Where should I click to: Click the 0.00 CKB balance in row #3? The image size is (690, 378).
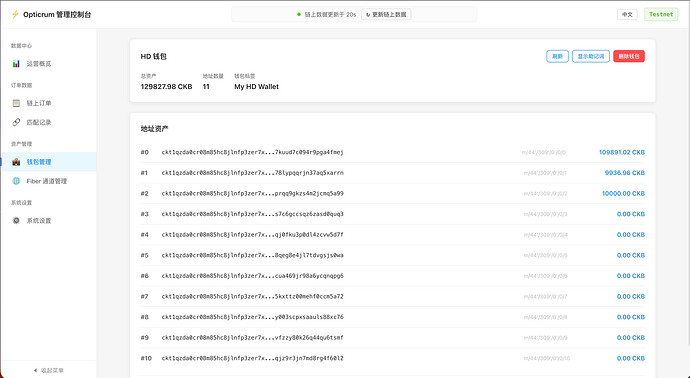pos(631,214)
